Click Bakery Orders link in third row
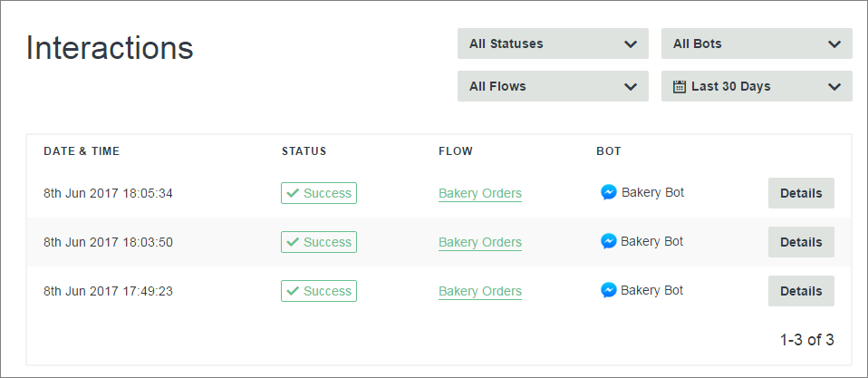 480,291
